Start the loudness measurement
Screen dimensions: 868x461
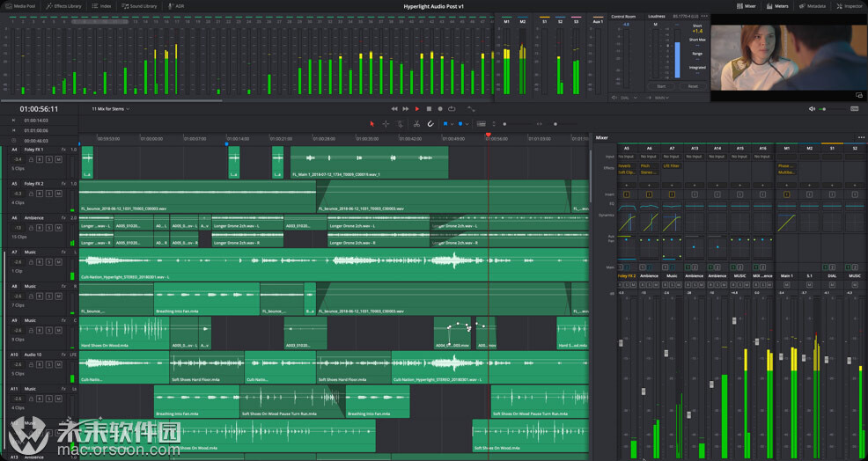(x=661, y=86)
